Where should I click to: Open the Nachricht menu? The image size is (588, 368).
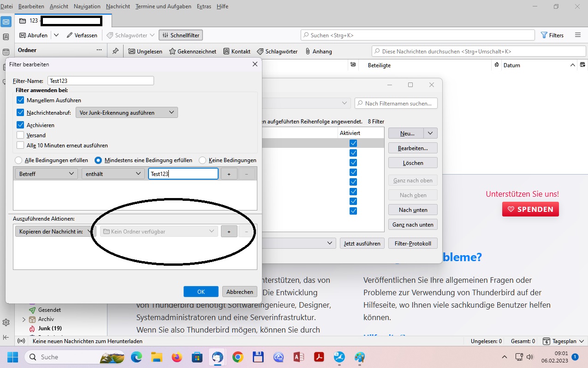(x=118, y=6)
